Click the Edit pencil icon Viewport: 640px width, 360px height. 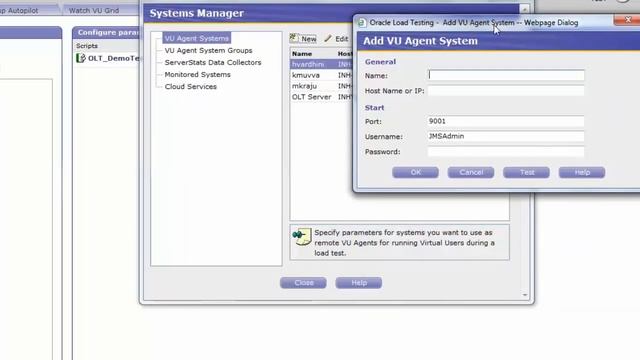click(328, 38)
